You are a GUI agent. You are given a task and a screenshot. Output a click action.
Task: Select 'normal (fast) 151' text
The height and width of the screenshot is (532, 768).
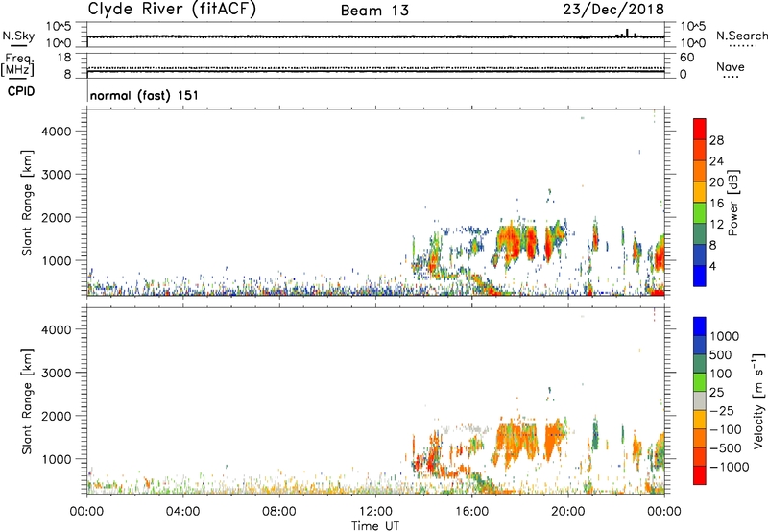145,95
